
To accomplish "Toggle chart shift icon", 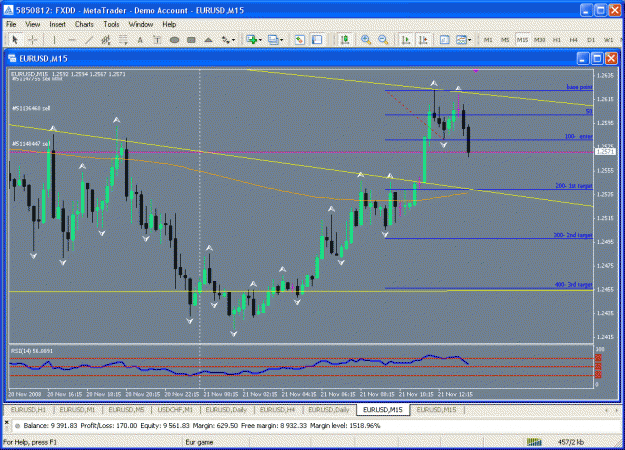I will tap(423, 40).
